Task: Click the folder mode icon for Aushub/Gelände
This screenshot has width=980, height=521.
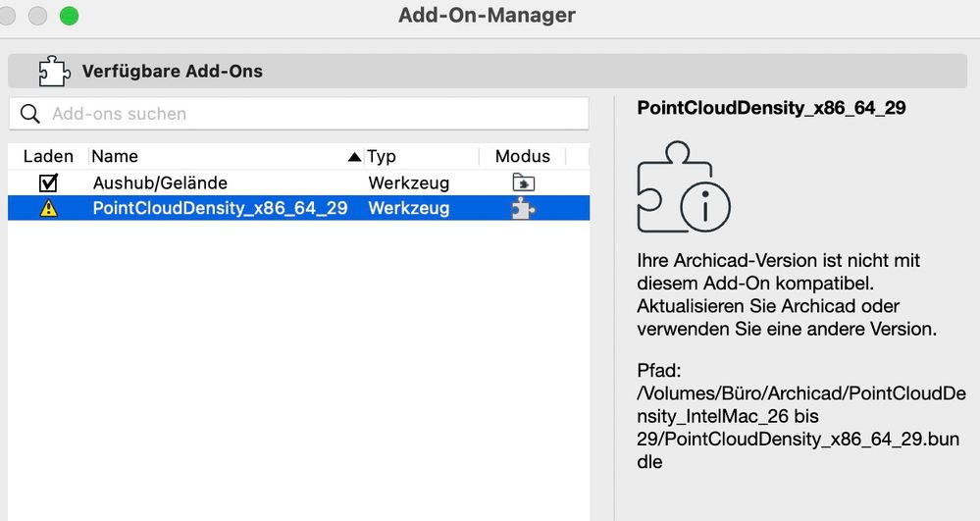Action: pos(523,182)
